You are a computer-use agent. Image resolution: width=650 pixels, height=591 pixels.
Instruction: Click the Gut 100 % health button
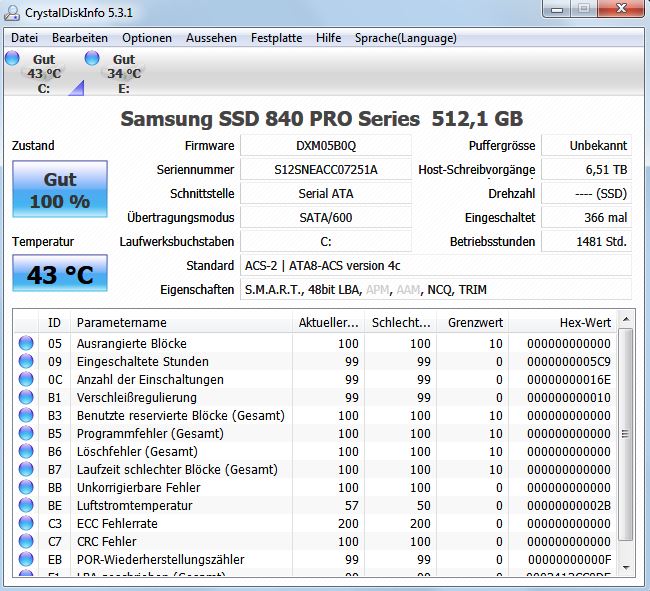point(60,189)
